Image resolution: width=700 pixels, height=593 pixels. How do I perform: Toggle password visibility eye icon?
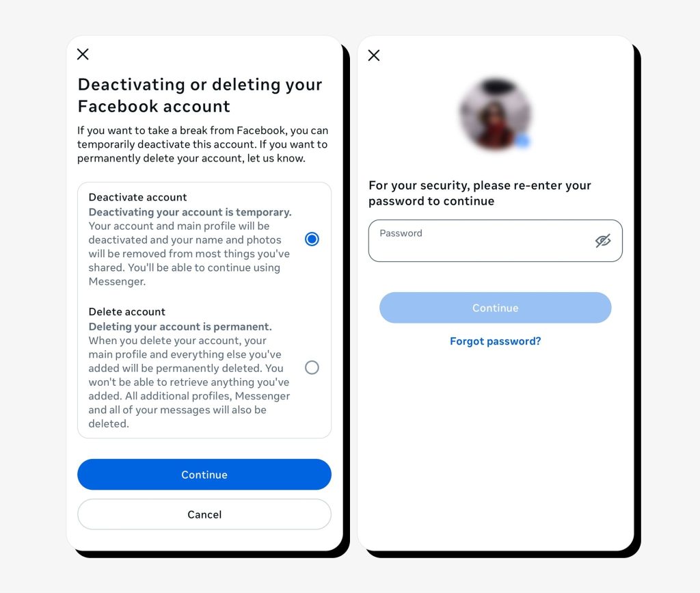tap(603, 241)
